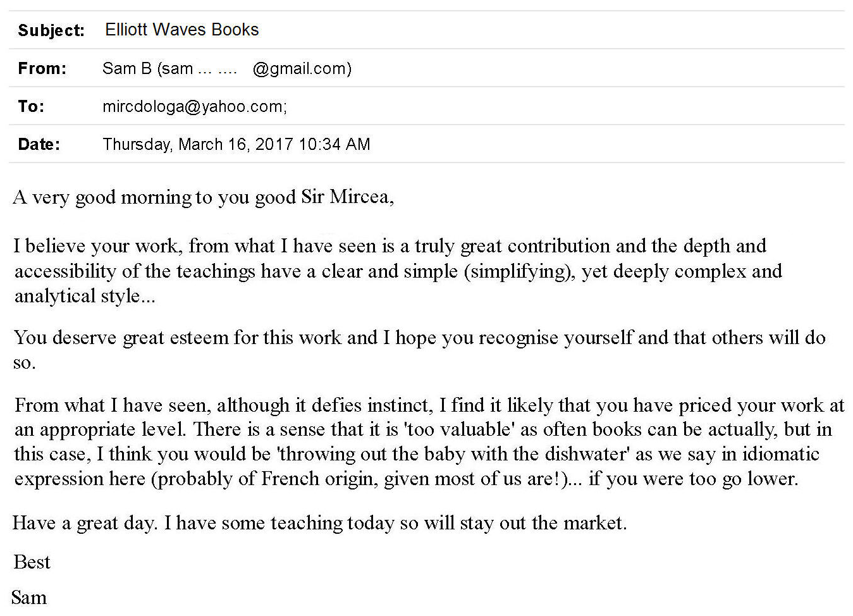Viewport: 853px width, 616px height.
Task: Click the 'Have a great day' line
Action: tap(319, 523)
